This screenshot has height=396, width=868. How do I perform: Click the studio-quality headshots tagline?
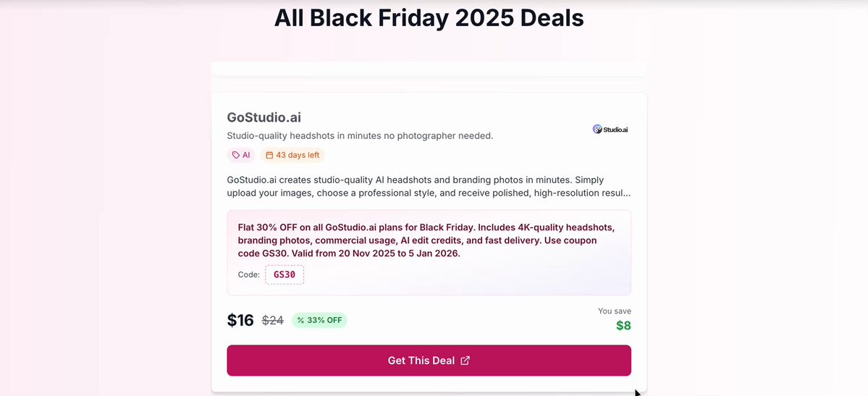tap(360, 135)
